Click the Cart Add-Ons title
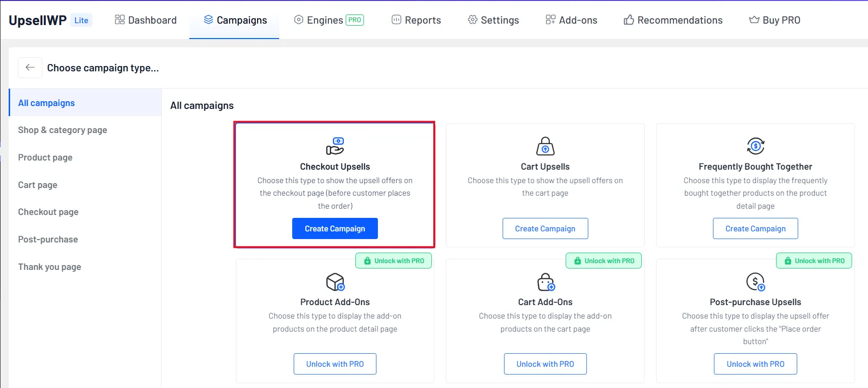 pyautogui.click(x=545, y=302)
